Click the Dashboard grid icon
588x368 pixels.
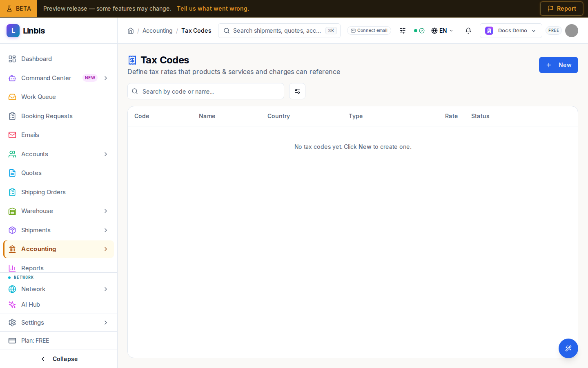pos(12,59)
